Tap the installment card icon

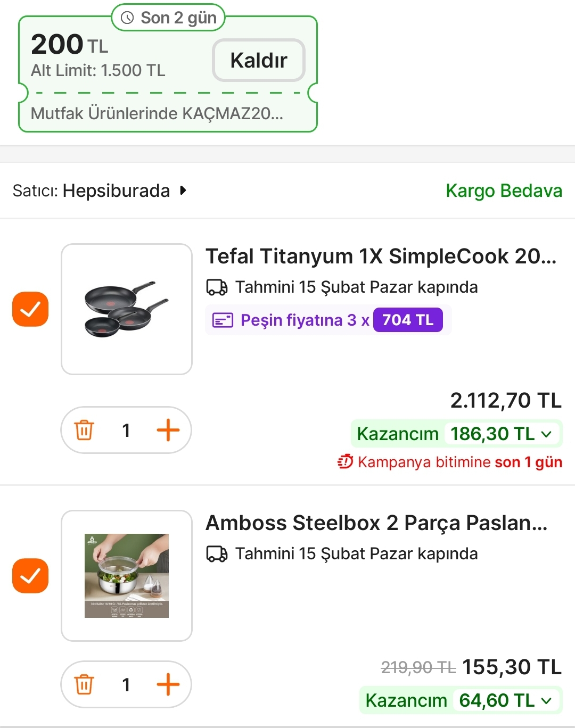(x=223, y=320)
